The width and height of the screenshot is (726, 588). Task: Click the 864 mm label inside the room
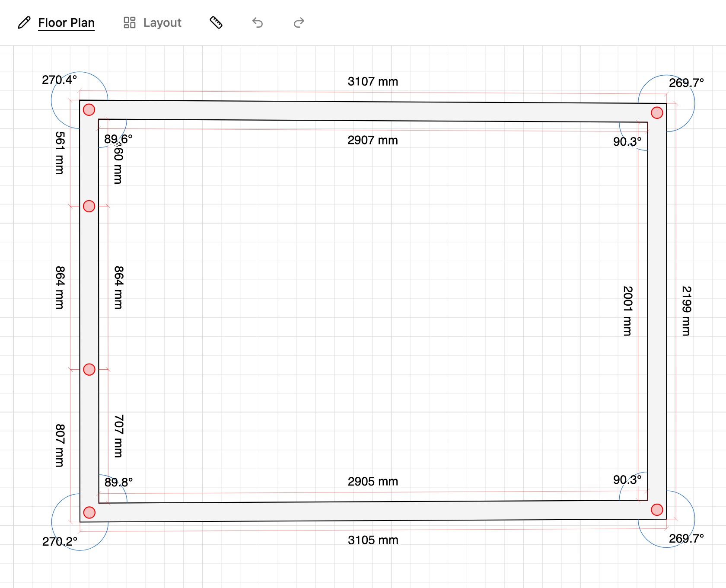coord(118,288)
